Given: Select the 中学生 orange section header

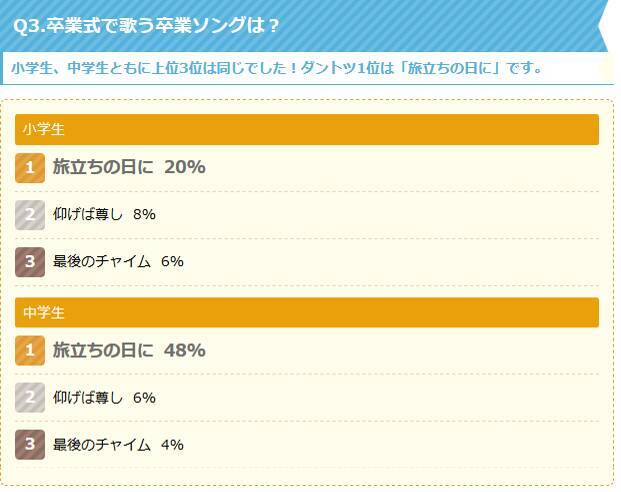Looking at the screenshot, I should pyautogui.click(x=306, y=313).
